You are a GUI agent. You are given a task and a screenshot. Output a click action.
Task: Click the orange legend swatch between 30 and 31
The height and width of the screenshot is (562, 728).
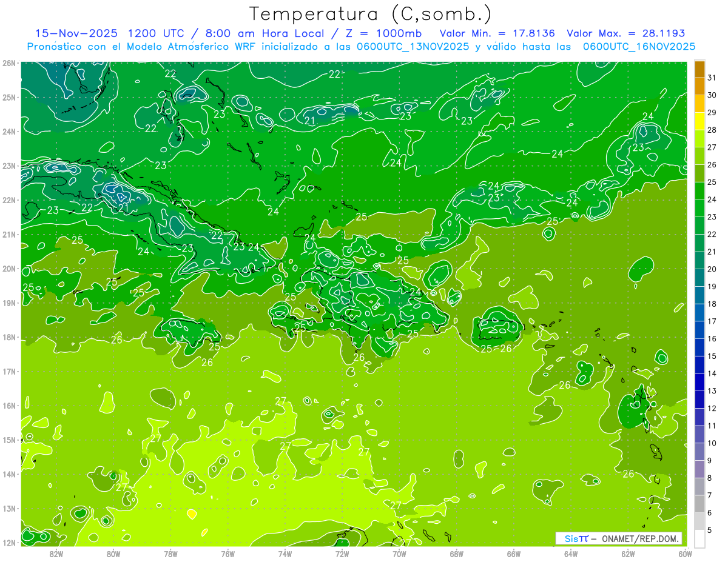pyautogui.click(x=700, y=87)
